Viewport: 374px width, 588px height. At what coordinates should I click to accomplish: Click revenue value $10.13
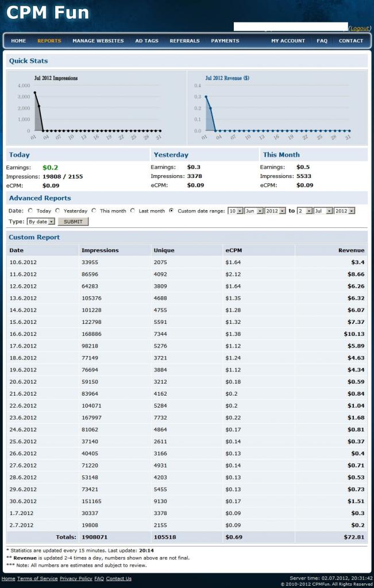tap(354, 334)
